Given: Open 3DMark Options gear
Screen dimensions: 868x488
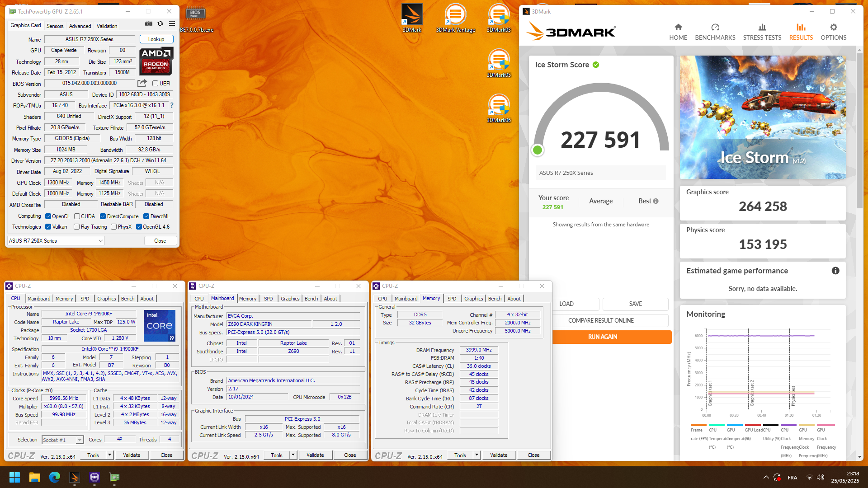Looking at the screenshot, I should (x=833, y=32).
